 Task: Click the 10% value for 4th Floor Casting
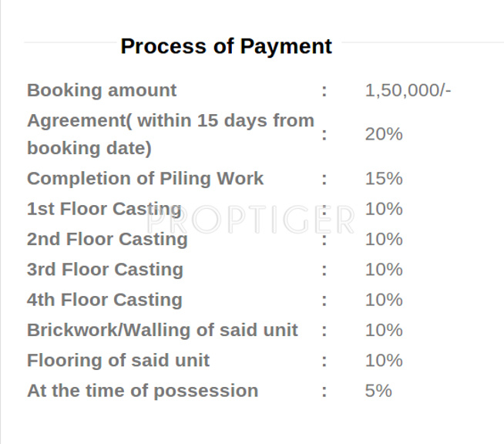coord(384,300)
